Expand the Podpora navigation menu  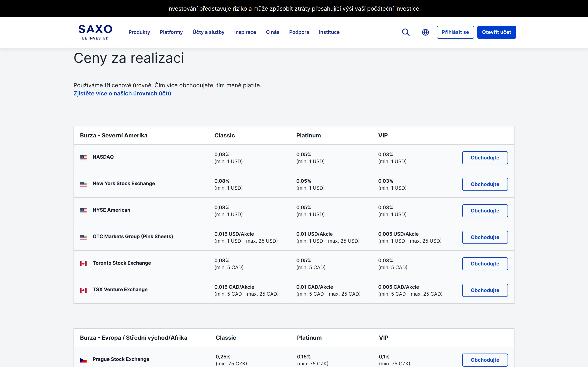coord(299,32)
